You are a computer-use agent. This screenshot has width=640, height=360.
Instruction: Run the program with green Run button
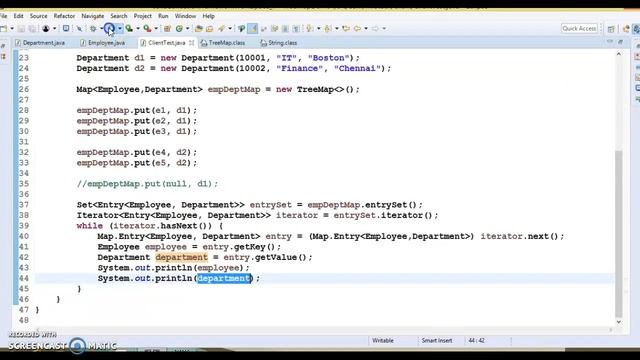(x=109, y=29)
